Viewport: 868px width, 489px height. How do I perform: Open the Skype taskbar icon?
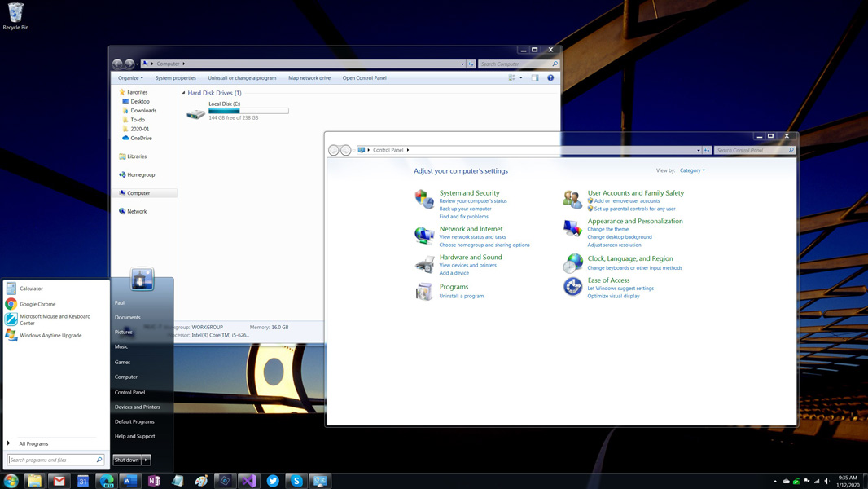(296, 481)
